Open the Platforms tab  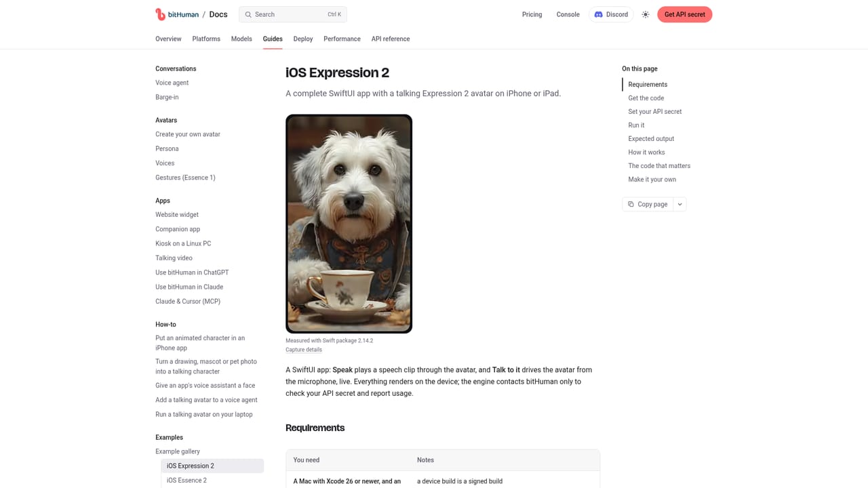206,39
